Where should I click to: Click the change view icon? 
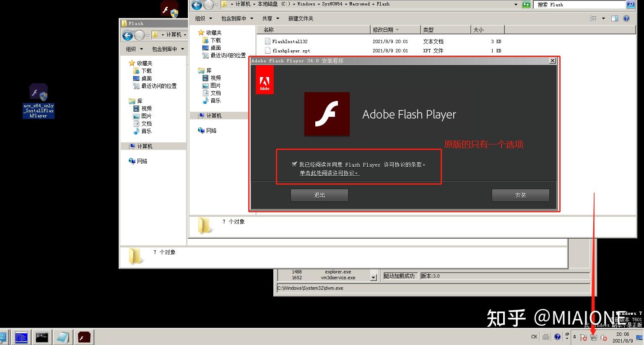click(x=593, y=18)
